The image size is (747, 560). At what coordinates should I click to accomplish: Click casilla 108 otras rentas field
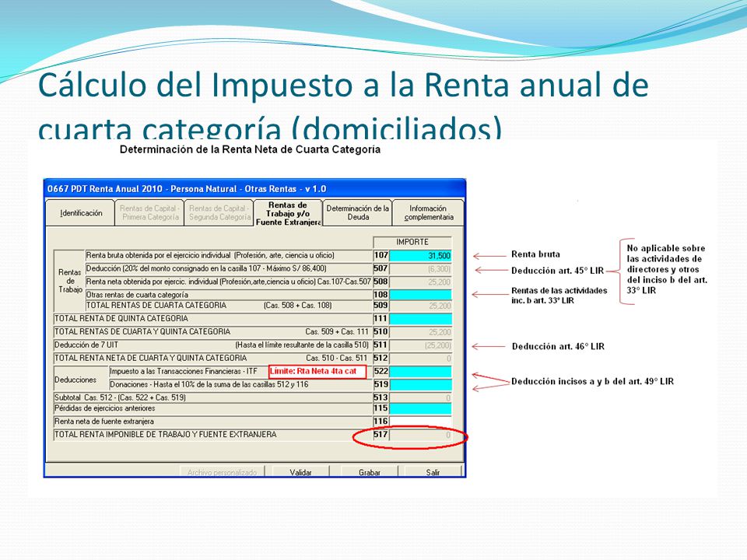(420, 295)
